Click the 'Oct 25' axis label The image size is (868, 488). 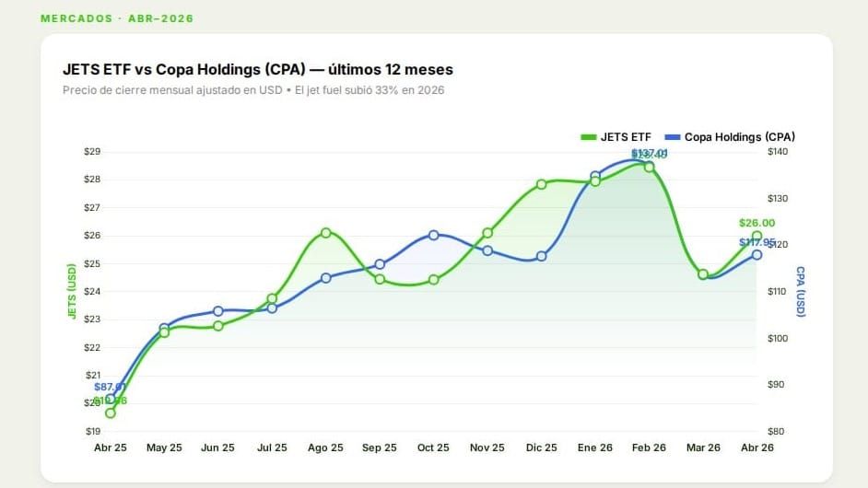(433, 447)
